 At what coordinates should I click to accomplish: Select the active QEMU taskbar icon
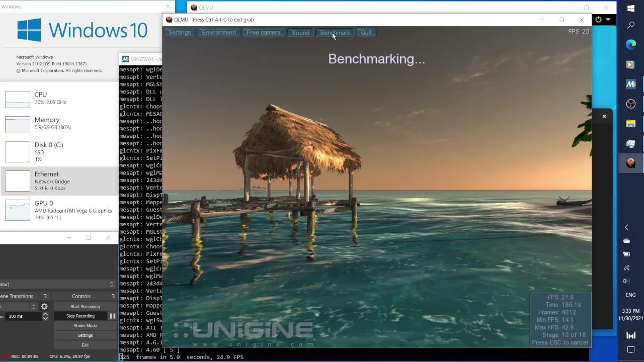click(631, 163)
